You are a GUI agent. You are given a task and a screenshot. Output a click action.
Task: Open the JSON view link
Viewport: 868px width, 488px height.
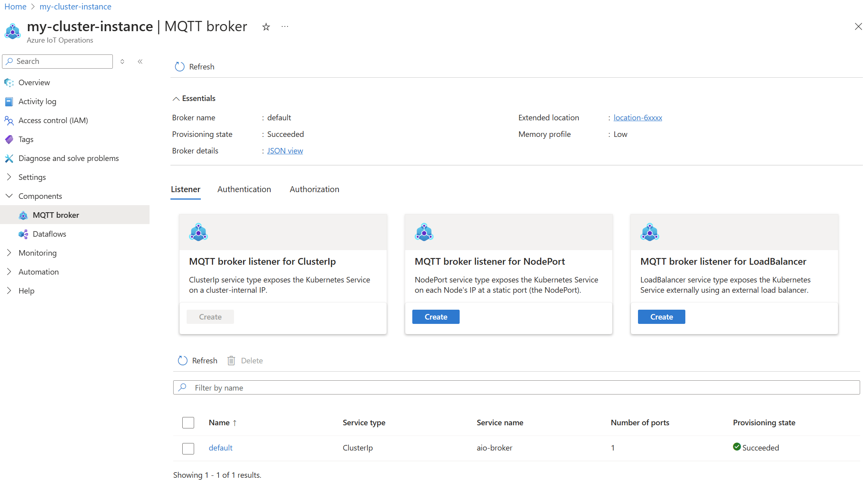[x=285, y=150]
